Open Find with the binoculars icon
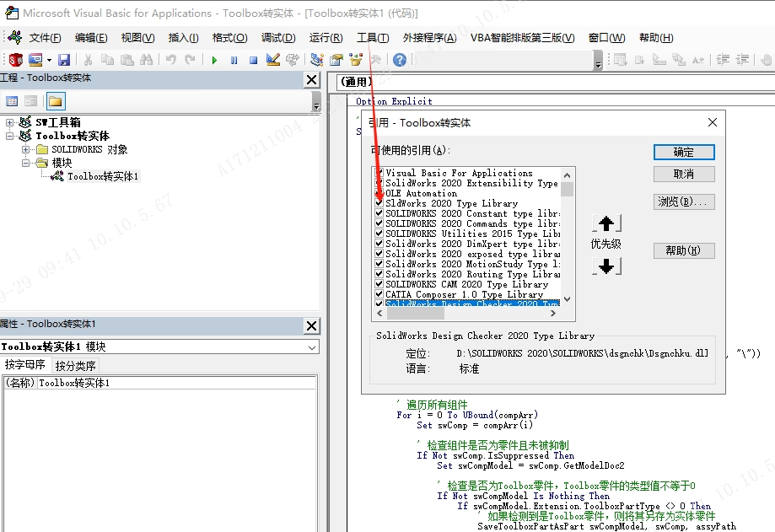 click(146, 60)
